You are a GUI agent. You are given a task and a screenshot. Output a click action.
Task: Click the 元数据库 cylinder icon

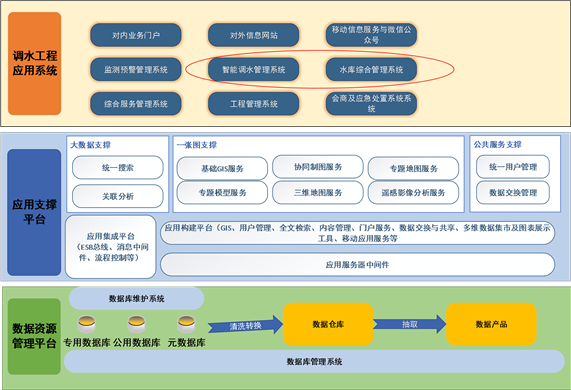click(x=186, y=324)
